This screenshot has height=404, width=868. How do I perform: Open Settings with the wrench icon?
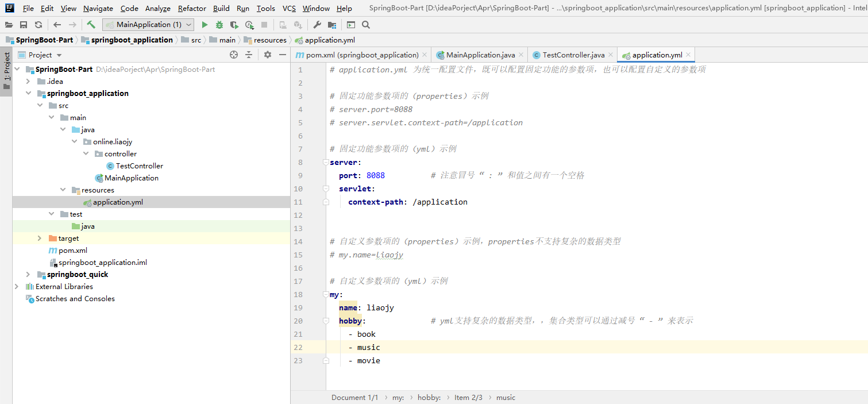[x=317, y=25]
